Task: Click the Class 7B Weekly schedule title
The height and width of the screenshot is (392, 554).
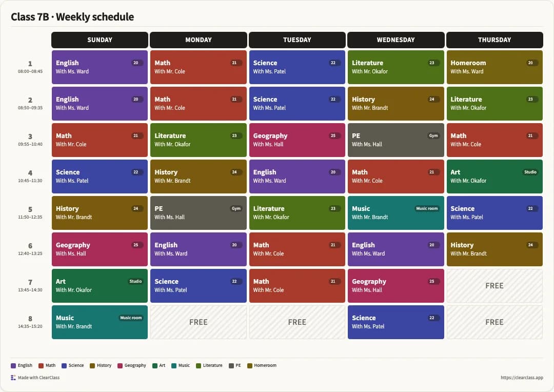Action: [72, 16]
